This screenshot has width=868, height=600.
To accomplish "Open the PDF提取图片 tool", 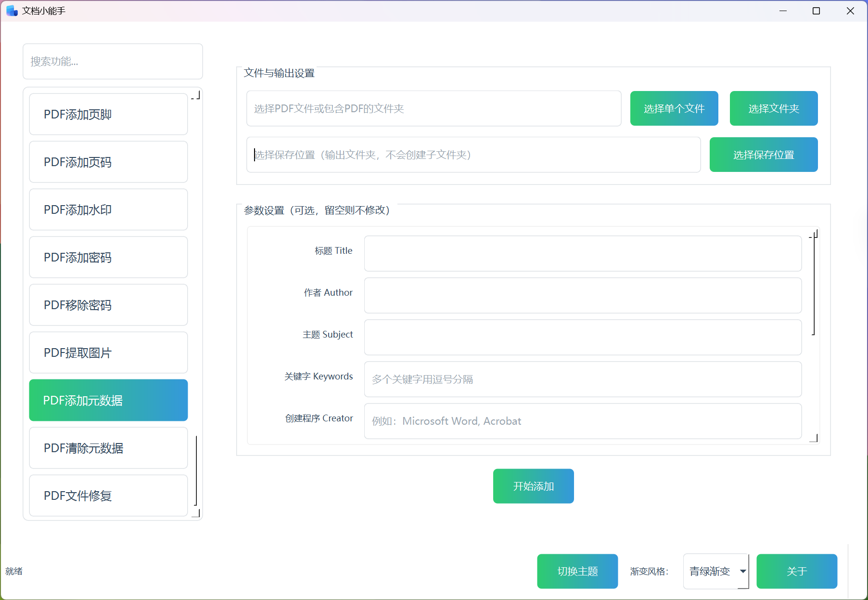I will (x=108, y=352).
